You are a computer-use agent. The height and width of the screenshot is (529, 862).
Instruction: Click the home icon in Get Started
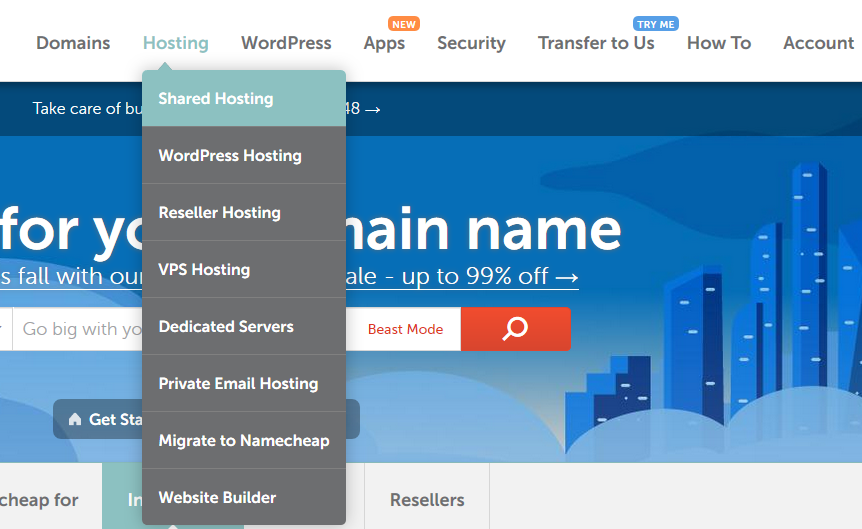(75, 420)
